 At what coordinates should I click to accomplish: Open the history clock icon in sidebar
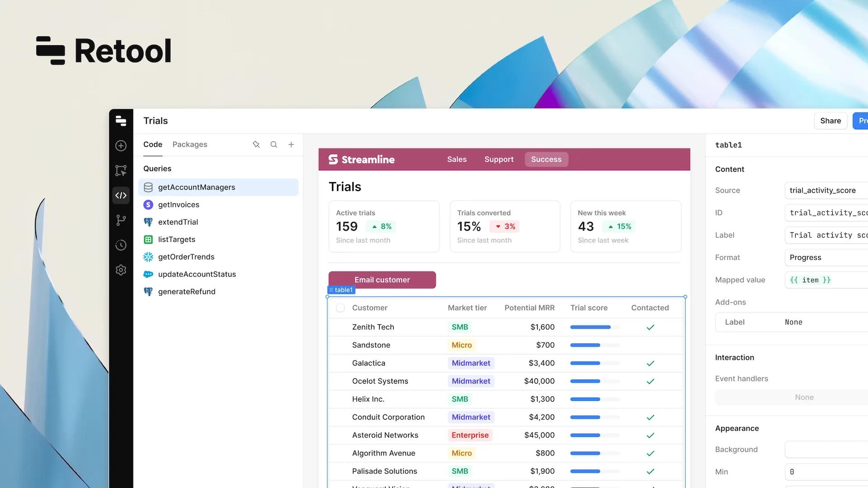pyautogui.click(x=121, y=245)
